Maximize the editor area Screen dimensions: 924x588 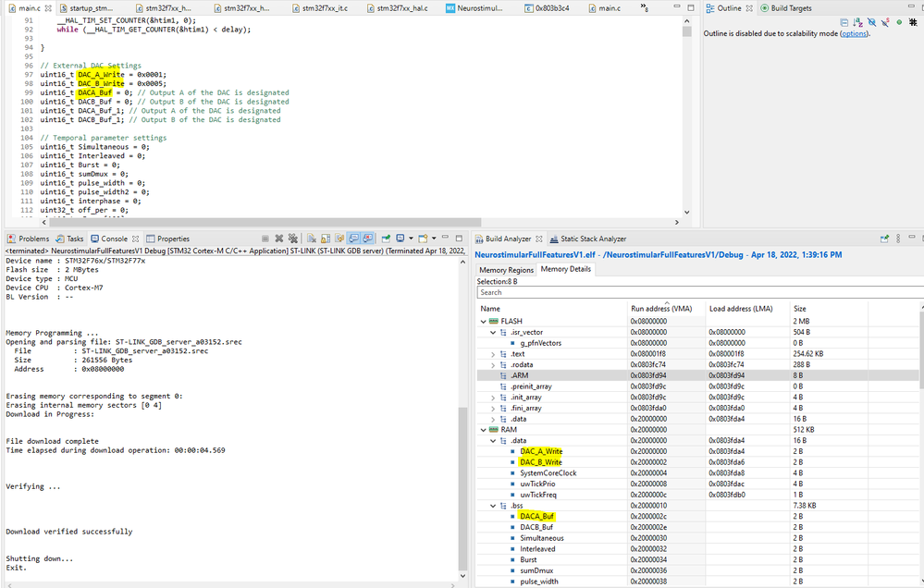point(691,7)
